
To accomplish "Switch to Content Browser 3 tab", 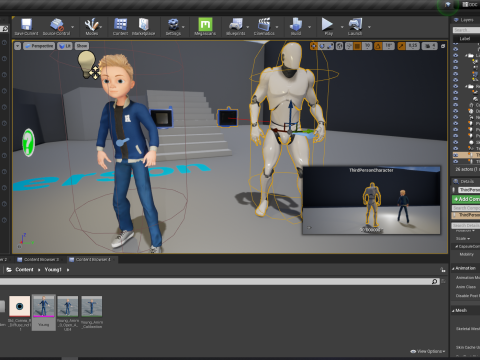I will (x=38, y=259).
